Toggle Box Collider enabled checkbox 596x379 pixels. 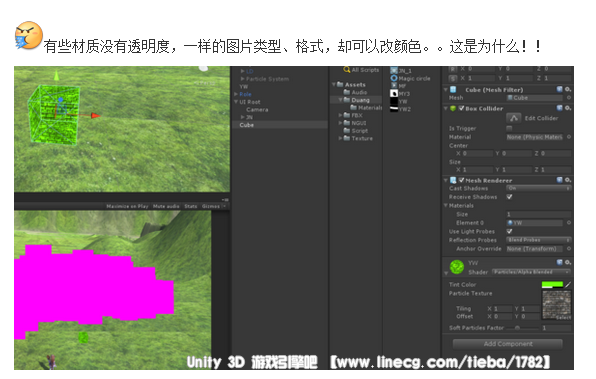pyautogui.click(x=461, y=108)
